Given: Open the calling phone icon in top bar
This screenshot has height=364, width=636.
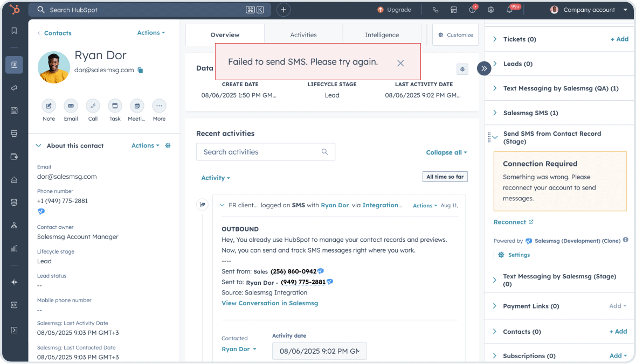Looking at the screenshot, I should pyautogui.click(x=435, y=10).
